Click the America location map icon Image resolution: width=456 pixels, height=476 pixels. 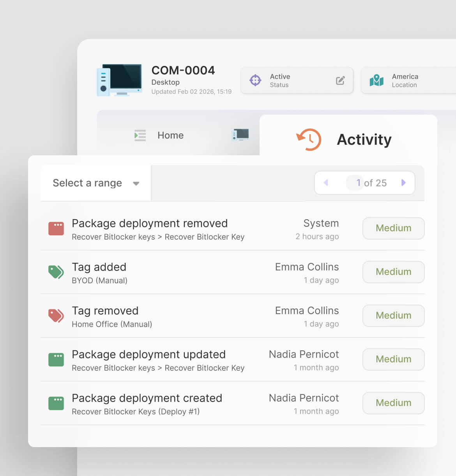pyautogui.click(x=376, y=80)
